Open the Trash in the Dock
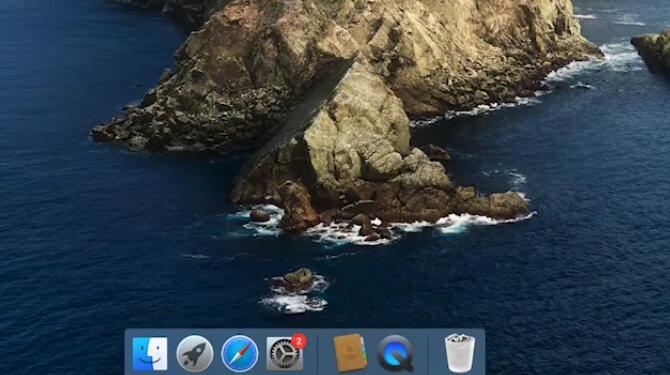670x375 pixels. coord(460,353)
